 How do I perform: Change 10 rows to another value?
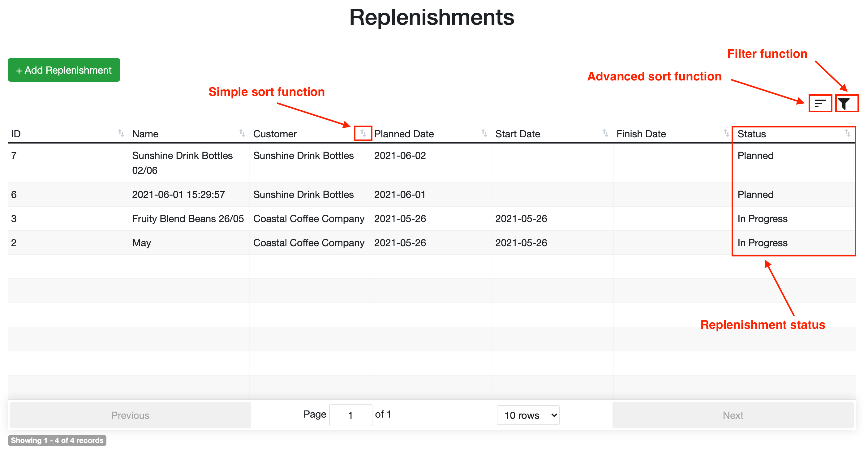click(528, 415)
